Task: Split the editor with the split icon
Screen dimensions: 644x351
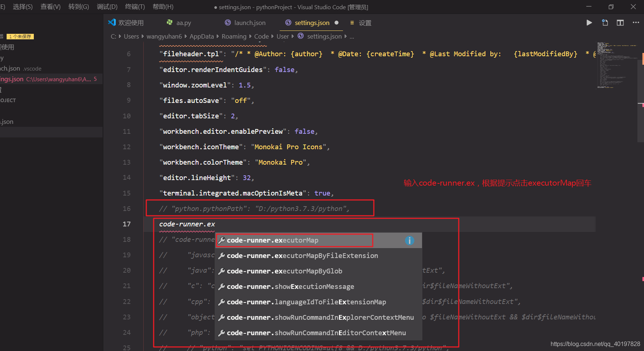Action: (620, 23)
